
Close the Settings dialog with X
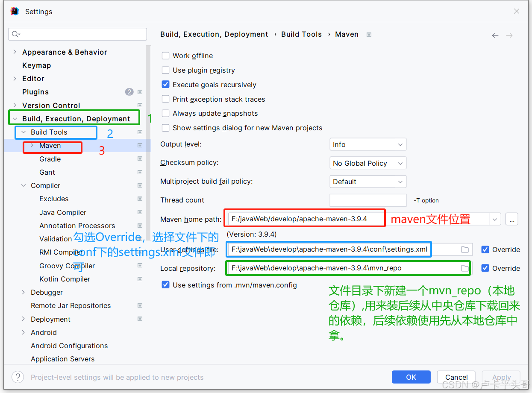coord(517,12)
